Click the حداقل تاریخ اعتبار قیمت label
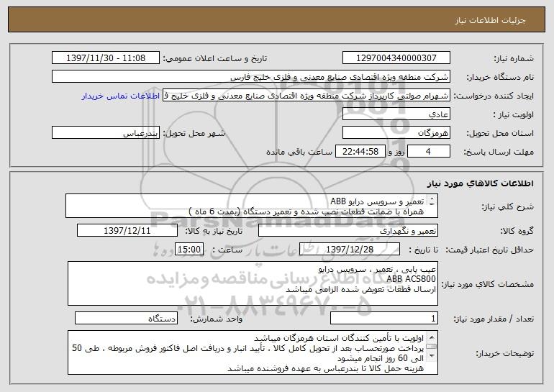 489,250
